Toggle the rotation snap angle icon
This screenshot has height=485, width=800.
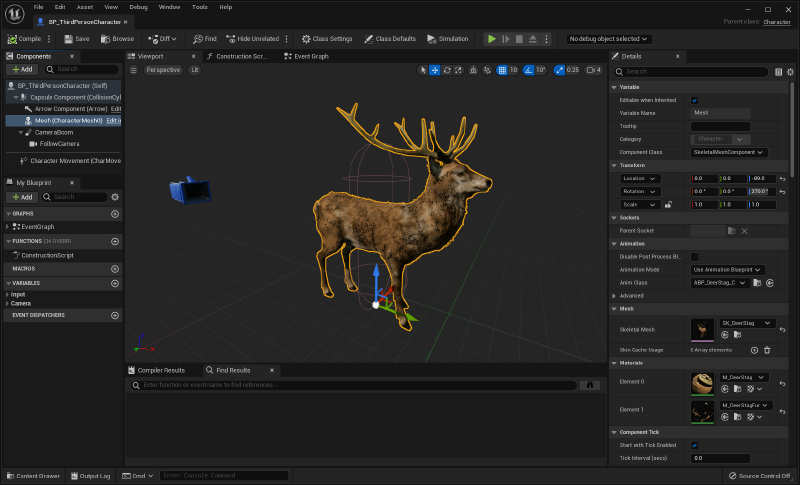529,70
